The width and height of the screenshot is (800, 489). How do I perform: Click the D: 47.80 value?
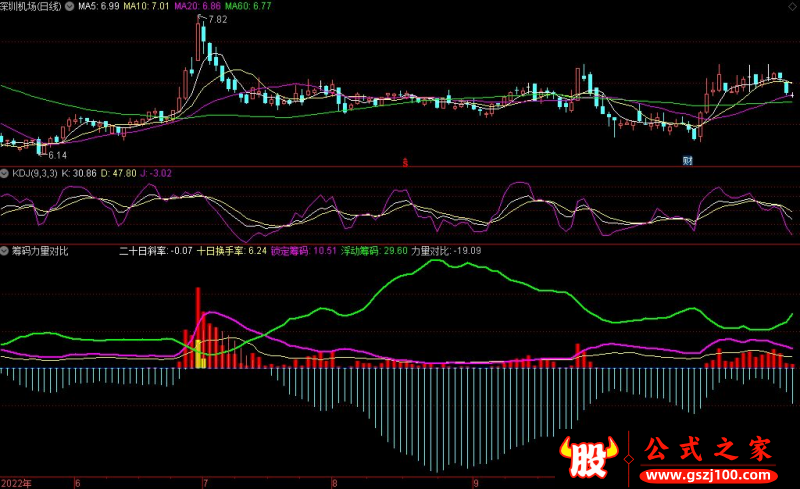[x=118, y=174]
